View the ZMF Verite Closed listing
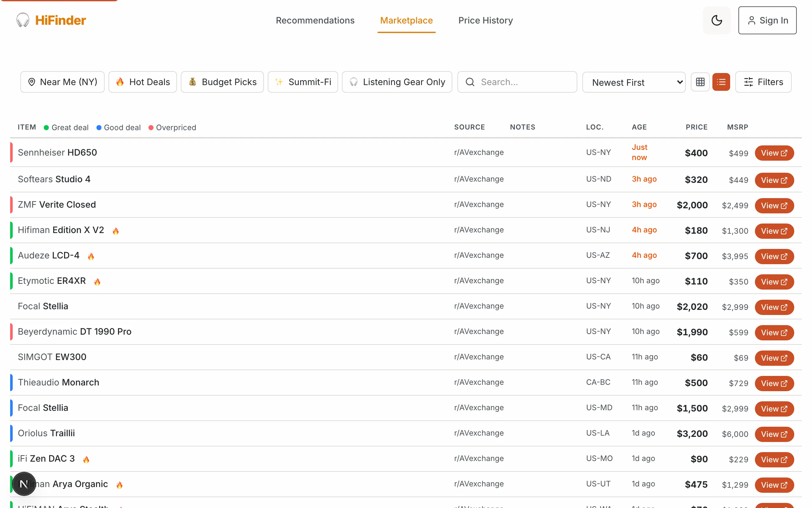The image size is (812, 508). coord(774,206)
